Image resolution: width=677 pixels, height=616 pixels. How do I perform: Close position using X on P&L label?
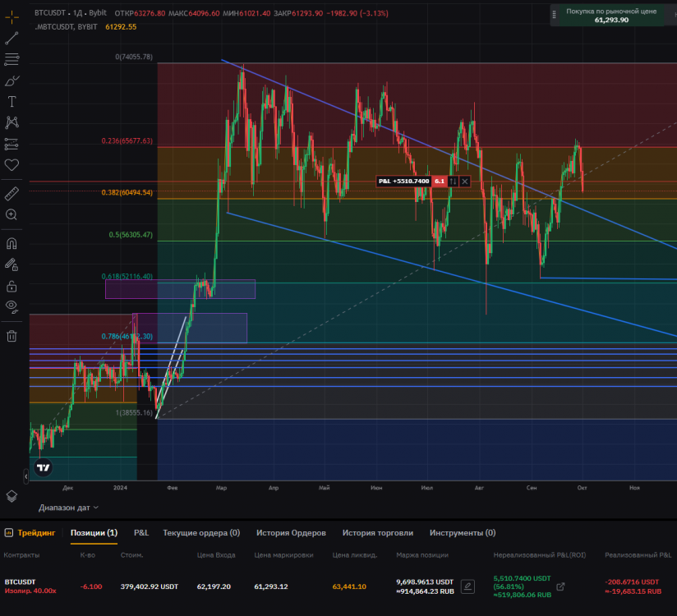[x=465, y=181]
